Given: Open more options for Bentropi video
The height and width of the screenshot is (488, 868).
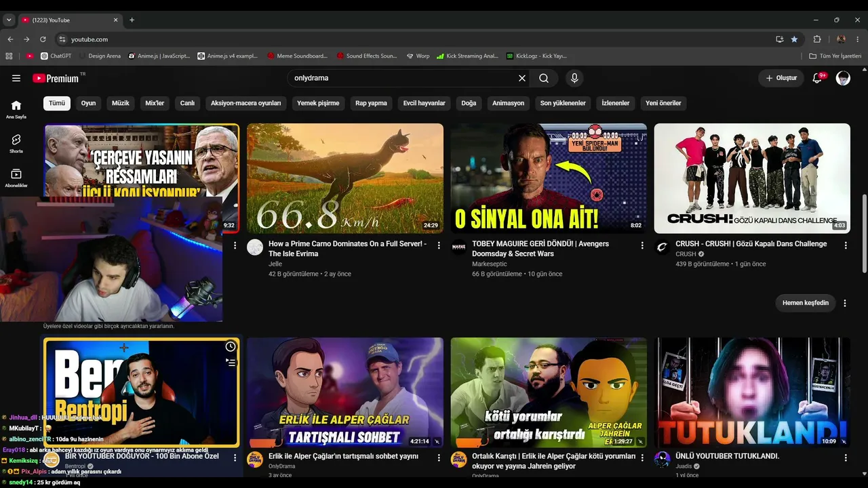Looking at the screenshot, I should coord(235,458).
